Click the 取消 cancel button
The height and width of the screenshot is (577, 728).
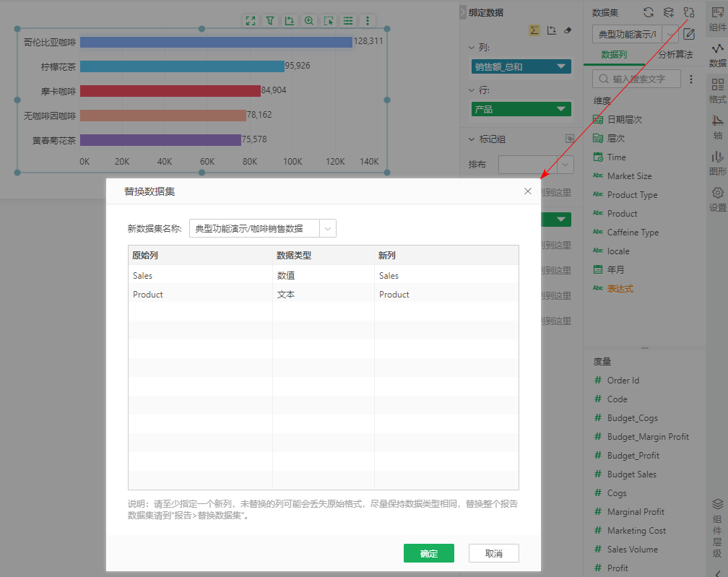point(493,553)
